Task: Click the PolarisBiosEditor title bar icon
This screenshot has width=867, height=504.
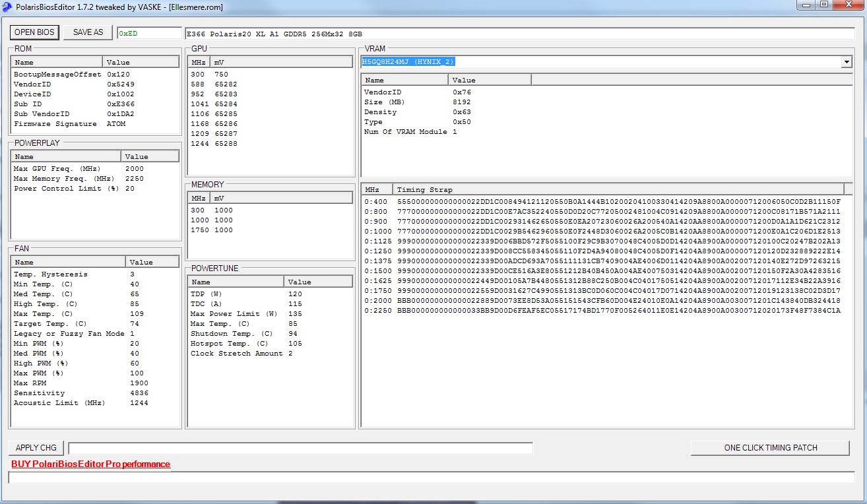Action: coord(7,7)
